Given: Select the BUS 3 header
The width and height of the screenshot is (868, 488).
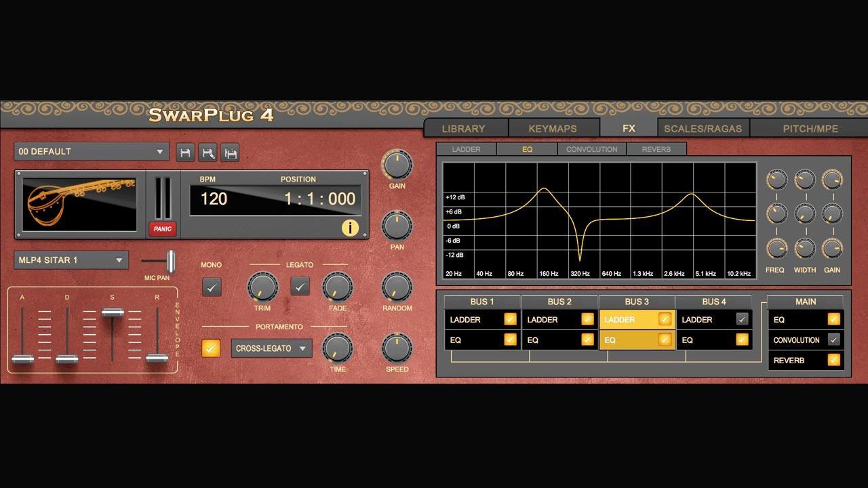Looking at the screenshot, I should [637, 302].
